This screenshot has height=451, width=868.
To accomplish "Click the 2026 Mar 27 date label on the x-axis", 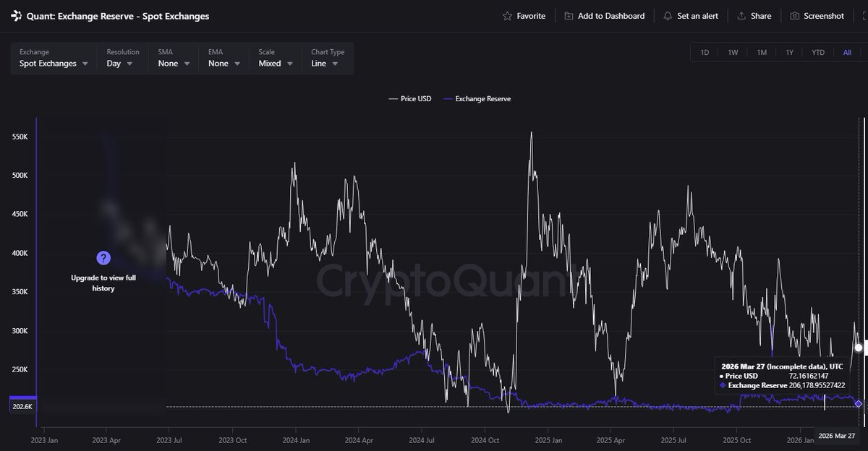I will [837, 436].
